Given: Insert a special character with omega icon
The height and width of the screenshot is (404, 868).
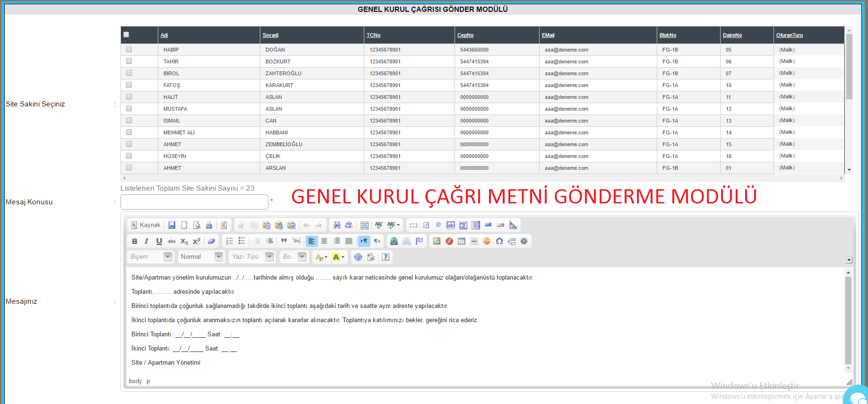Looking at the screenshot, I should coord(499,241).
